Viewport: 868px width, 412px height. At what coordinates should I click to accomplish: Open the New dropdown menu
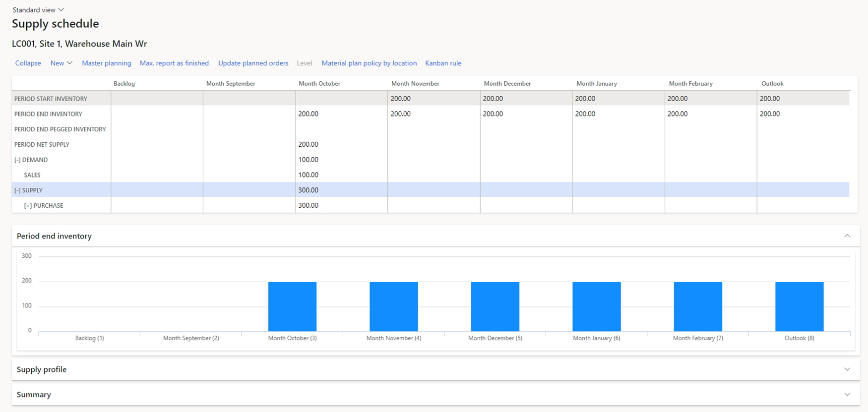point(61,63)
